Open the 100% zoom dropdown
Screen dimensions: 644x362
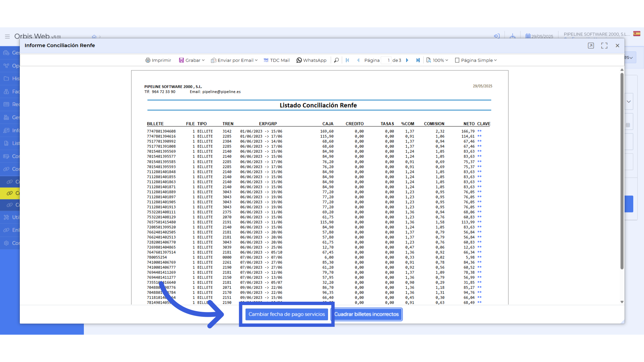[437, 60]
